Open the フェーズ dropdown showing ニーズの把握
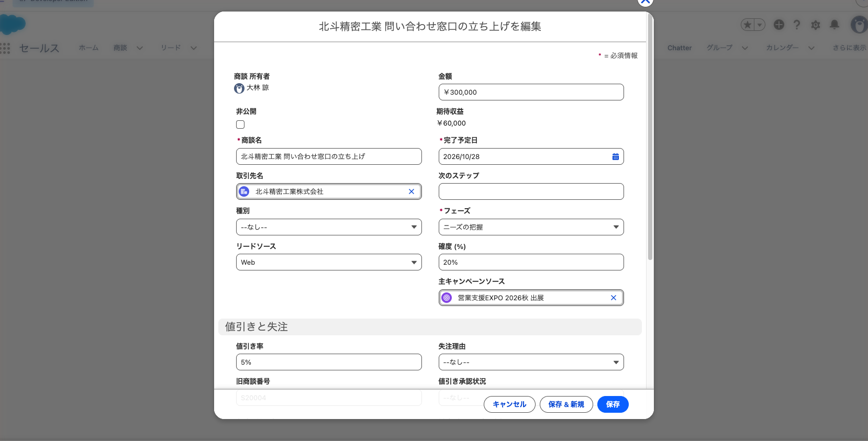 coord(531,227)
